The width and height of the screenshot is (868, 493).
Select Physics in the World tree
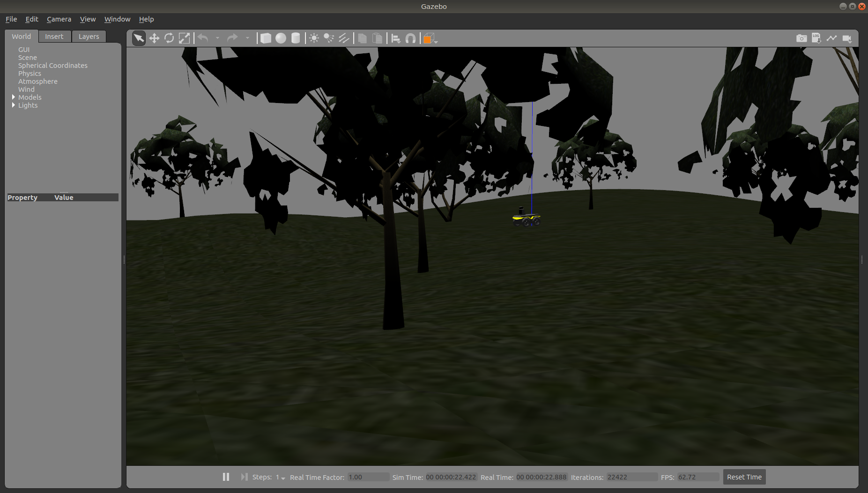(x=30, y=74)
